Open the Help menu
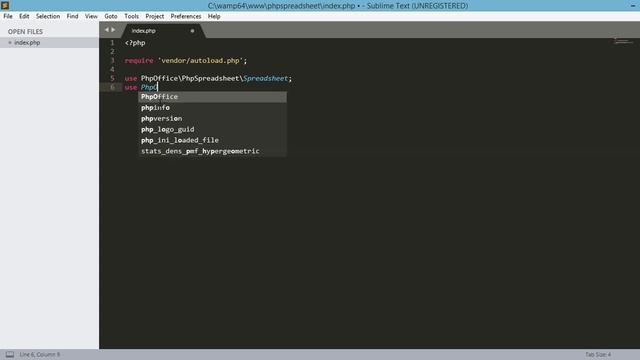The width and height of the screenshot is (640, 360). 214,16
